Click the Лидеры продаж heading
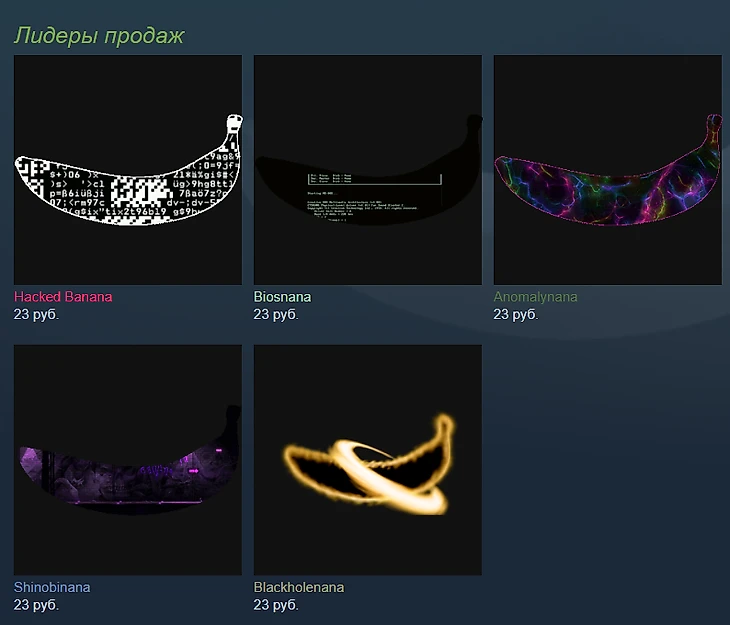Screen dimensions: 730x625 99,35
